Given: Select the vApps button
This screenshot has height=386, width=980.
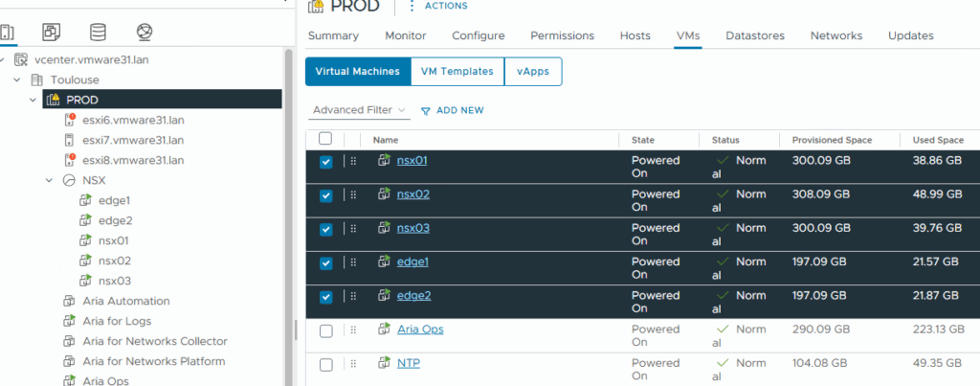Looking at the screenshot, I should click(x=533, y=71).
